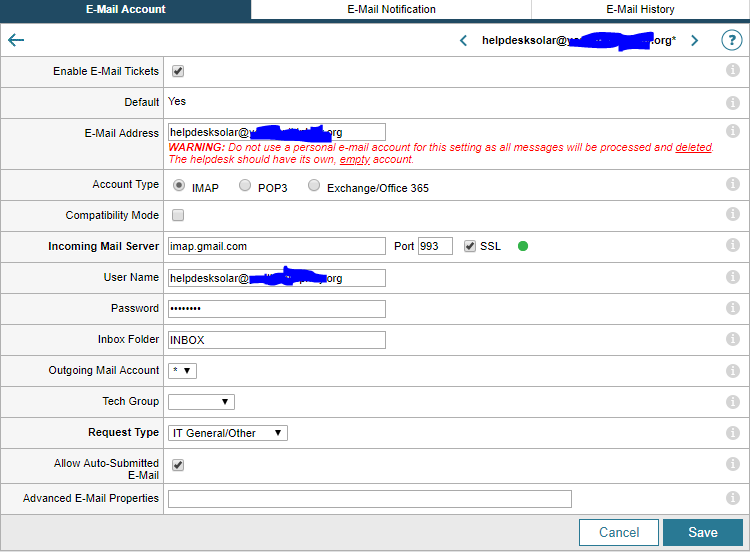The image size is (750, 552).
Task: Show next e-mail account with right chevron
Action: click(x=695, y=41)
